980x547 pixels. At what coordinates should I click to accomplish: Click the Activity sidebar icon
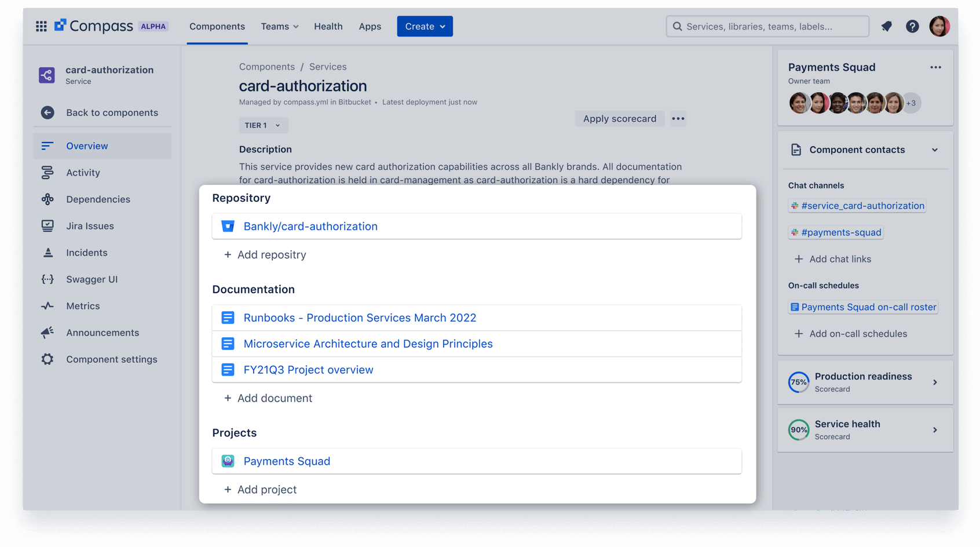point(47,173)
